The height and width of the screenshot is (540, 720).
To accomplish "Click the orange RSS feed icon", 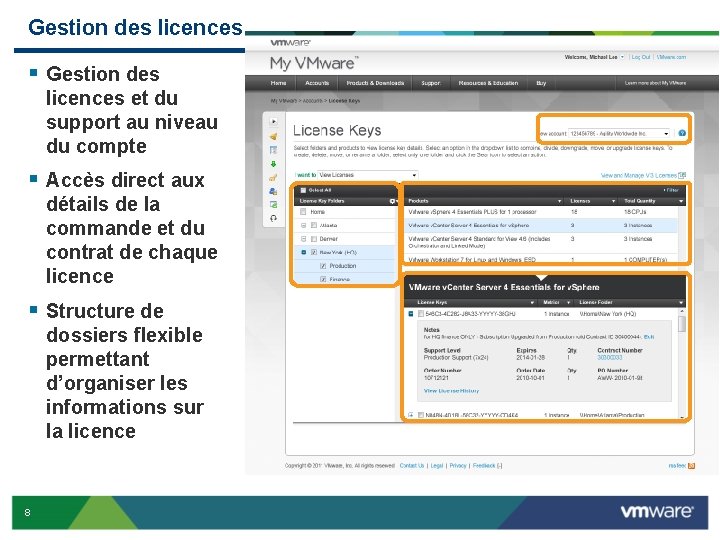I will (x=692, y=466).
